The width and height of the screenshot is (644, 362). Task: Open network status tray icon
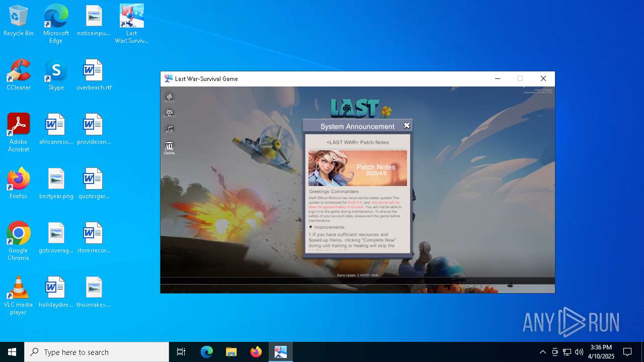(x=567, y=352)
